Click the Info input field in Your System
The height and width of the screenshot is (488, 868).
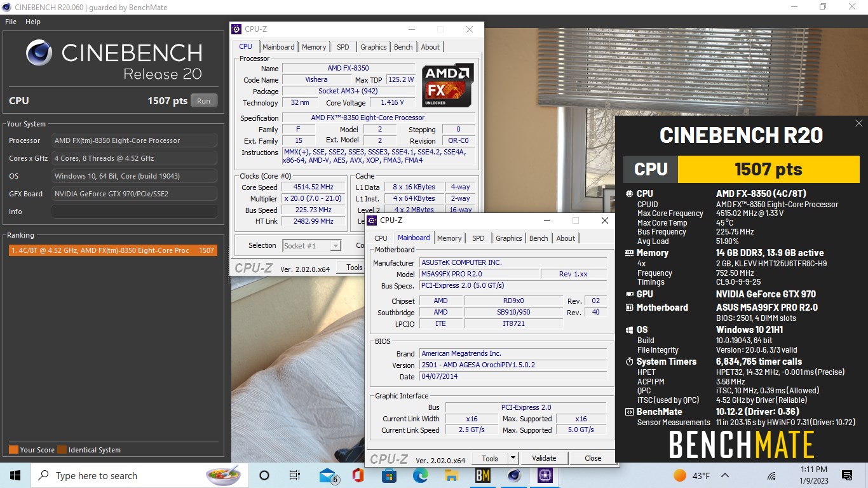pos(134,212)
